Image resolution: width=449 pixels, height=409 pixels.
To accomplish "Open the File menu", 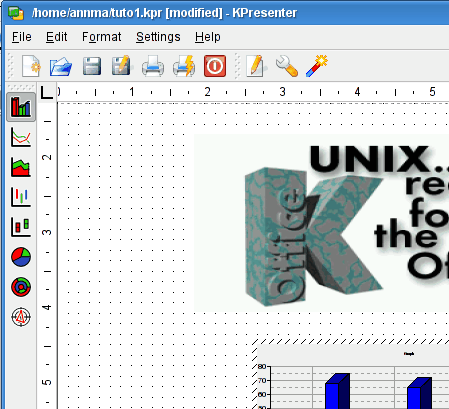I will 22,37.
